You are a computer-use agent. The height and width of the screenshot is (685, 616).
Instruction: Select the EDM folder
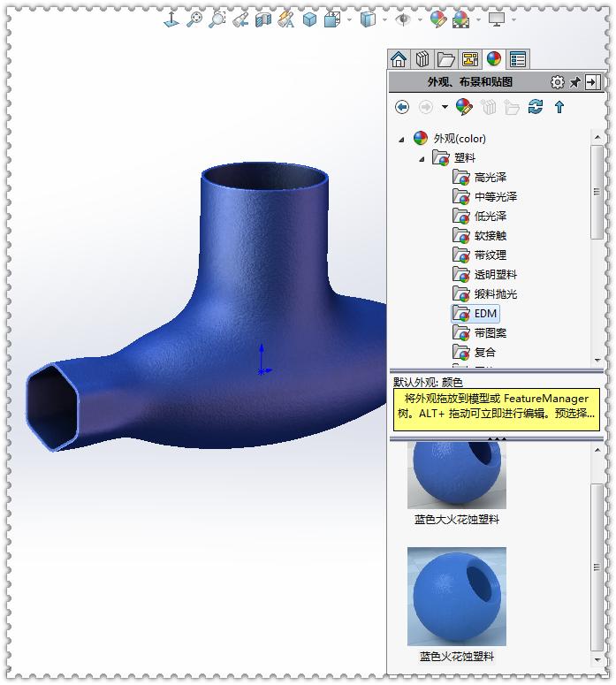[x=475, y=314]
